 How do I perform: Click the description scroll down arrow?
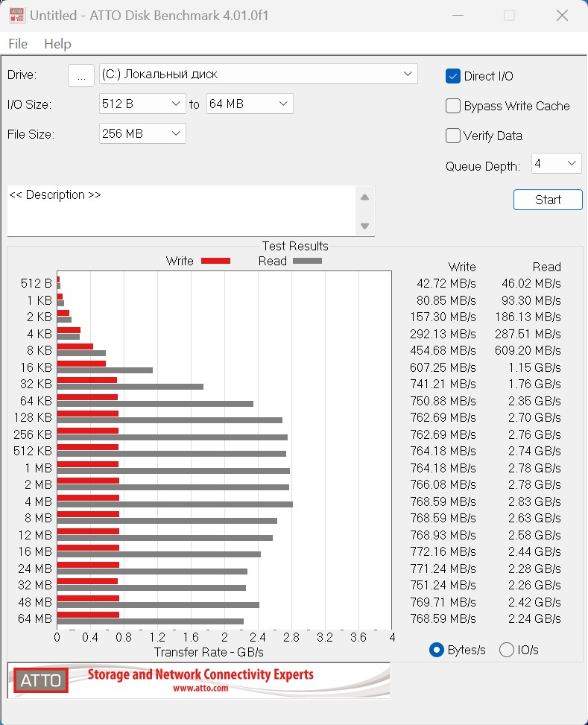pos(364,226)
